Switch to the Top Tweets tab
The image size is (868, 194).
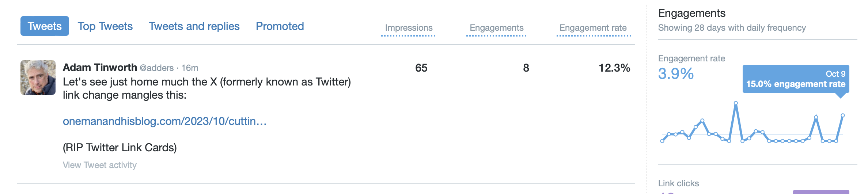coord(105,26)
